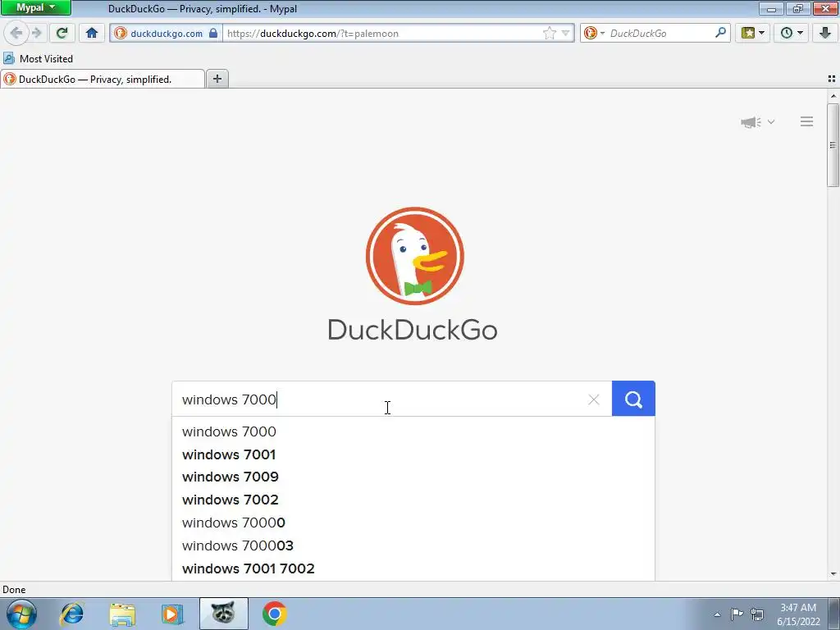Open the history clock button
This screenshot has height=630, width=840.
(792, 33)
